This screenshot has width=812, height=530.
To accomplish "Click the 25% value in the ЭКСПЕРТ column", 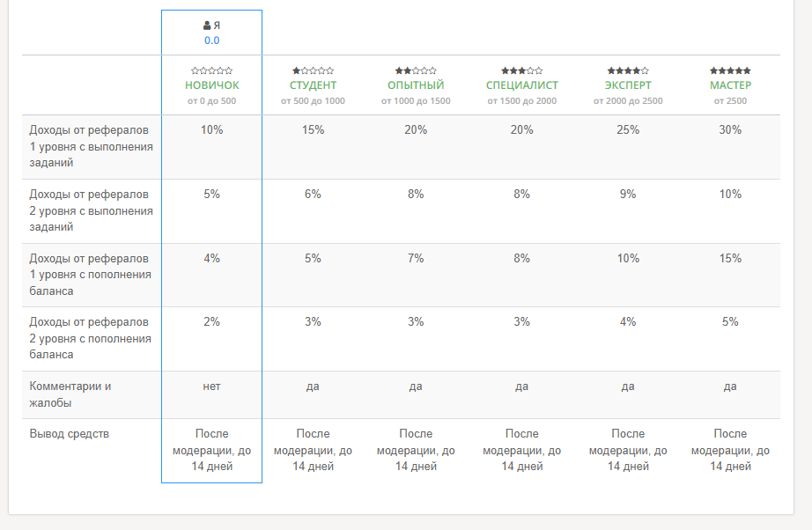I will pyautogui.click(x=628, y=130).
